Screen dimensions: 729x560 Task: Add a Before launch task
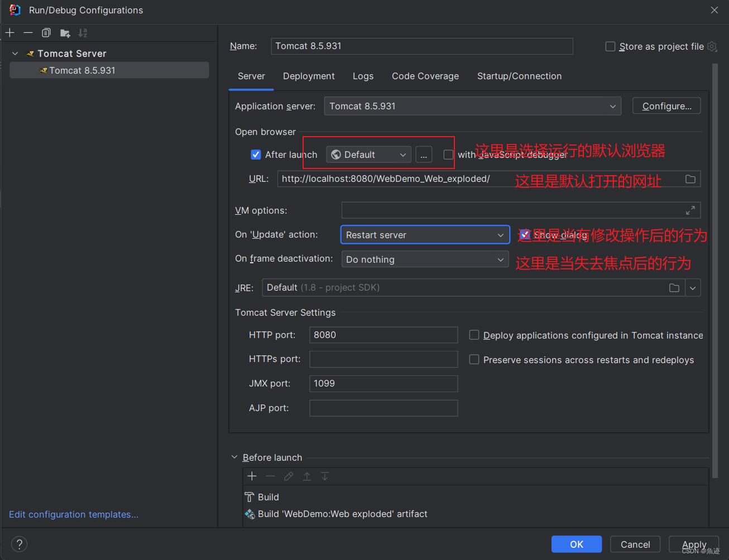(x=252, y=476)
